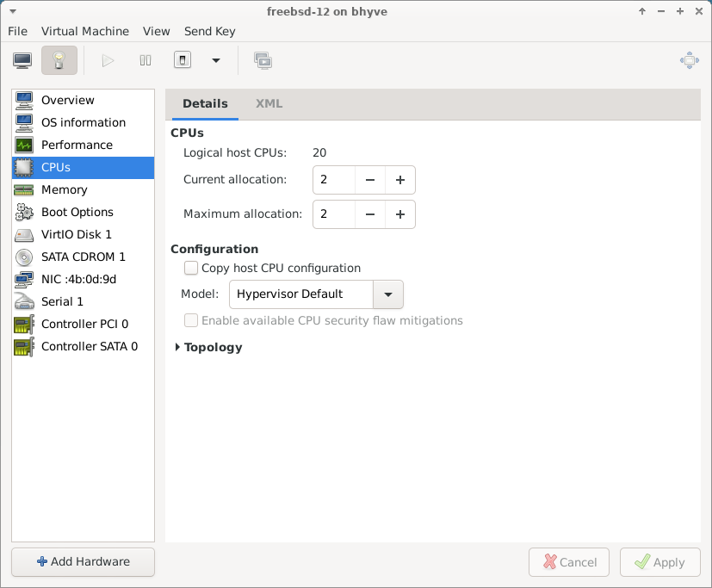Switch to the XML tab
712x588 pixels.
click(x=269, y=103)
